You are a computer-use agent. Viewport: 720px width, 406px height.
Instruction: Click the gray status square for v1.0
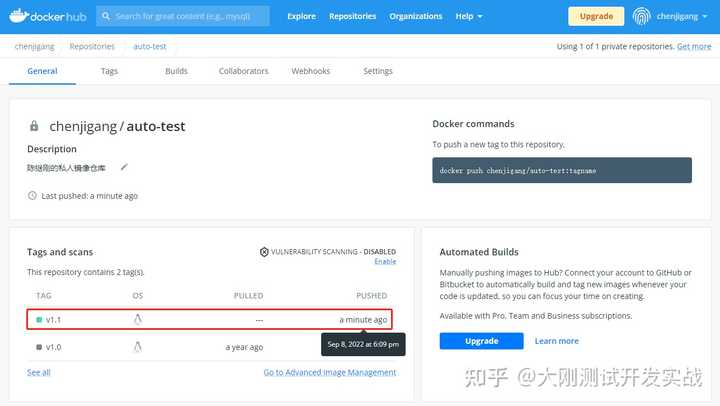39,347
